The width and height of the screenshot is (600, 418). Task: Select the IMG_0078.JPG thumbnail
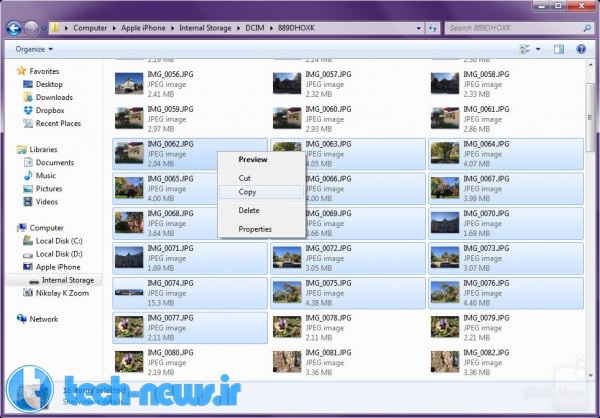[287, 327]
